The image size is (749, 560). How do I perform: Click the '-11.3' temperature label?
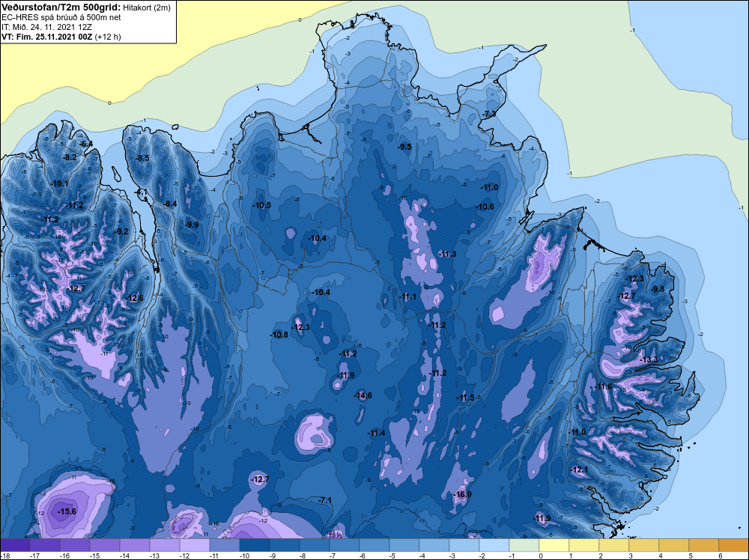coord(447,254)
